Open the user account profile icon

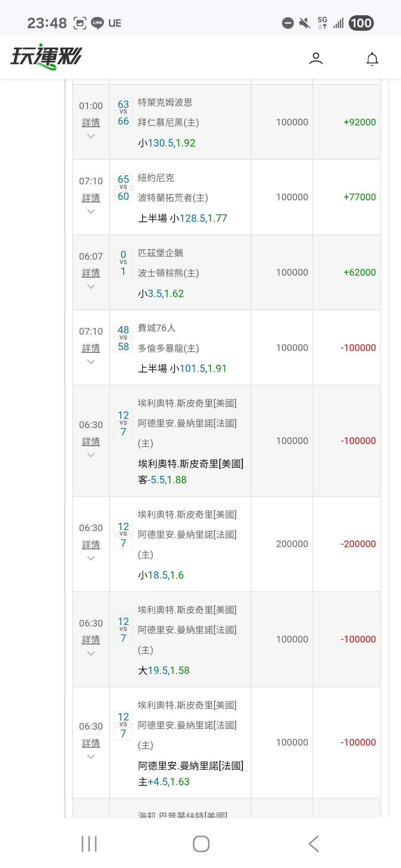pyautogui.click(x=316, y=59)
